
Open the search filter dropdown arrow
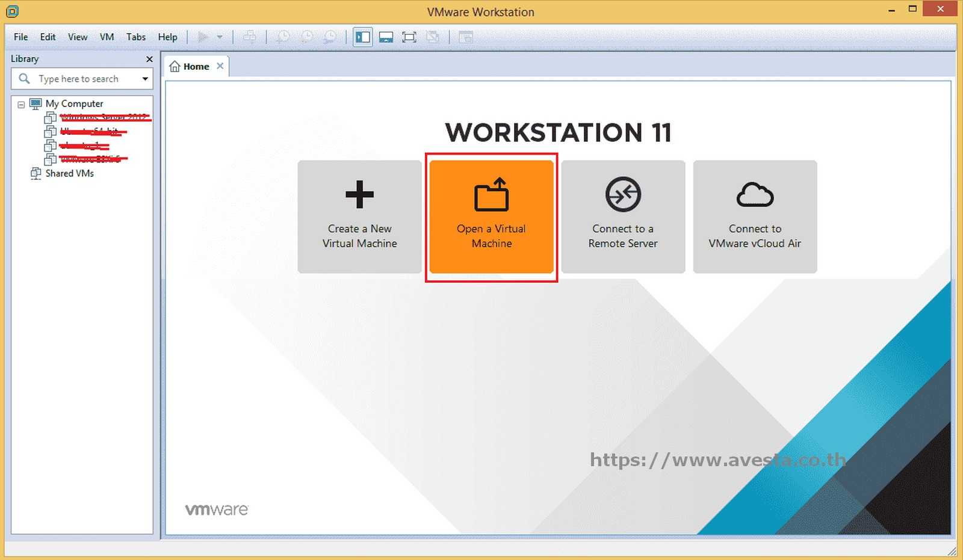[x=144, y=79]
